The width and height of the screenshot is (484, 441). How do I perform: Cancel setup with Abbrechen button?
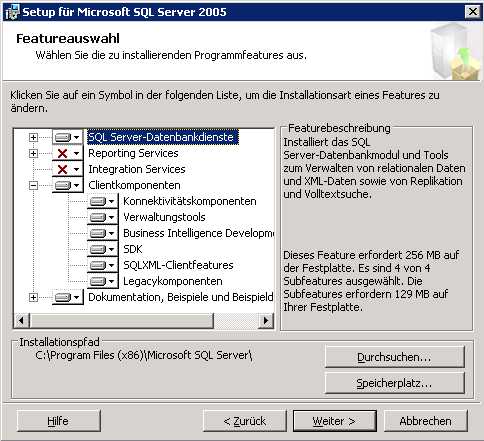pyautogui.click(x=426, y=421)
